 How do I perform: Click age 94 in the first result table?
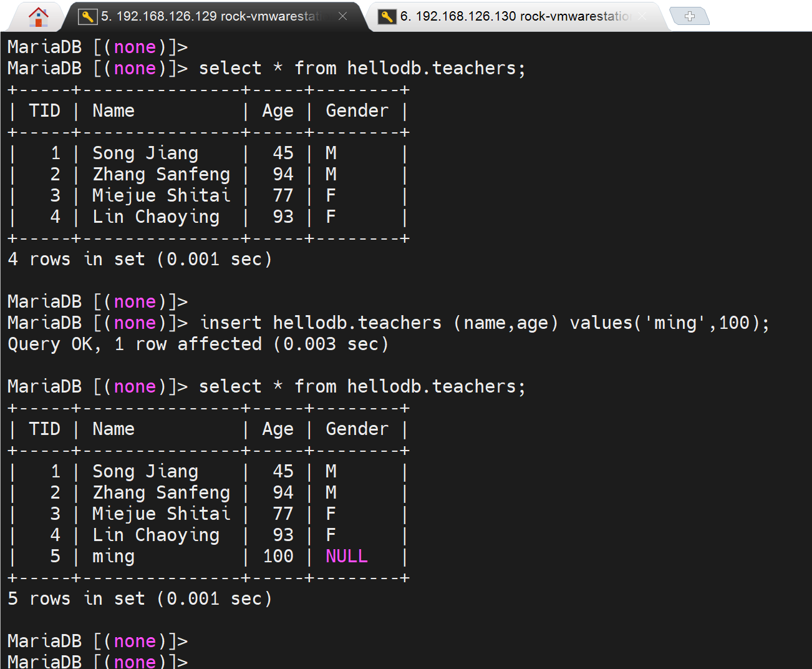[x=283, y=175]
